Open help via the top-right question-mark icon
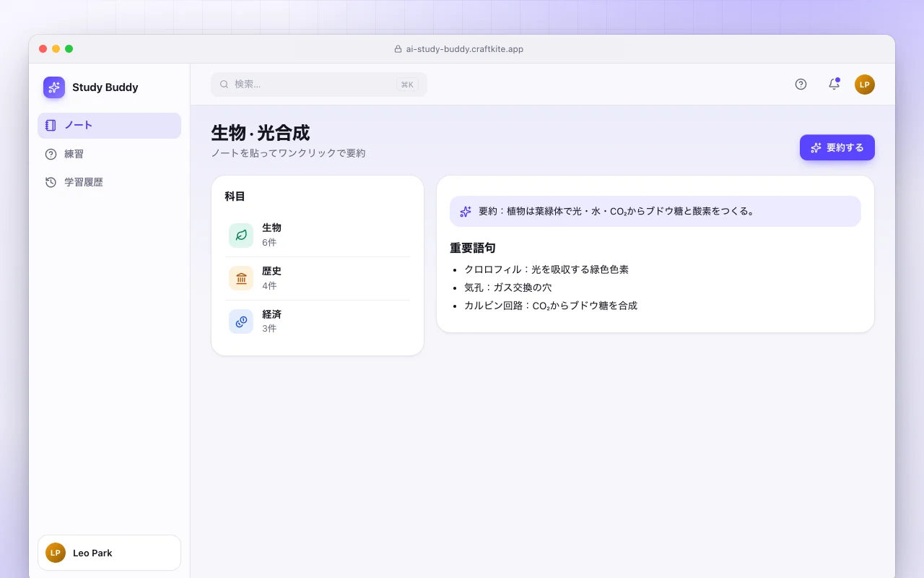The image size is (924, 578). 801,85
